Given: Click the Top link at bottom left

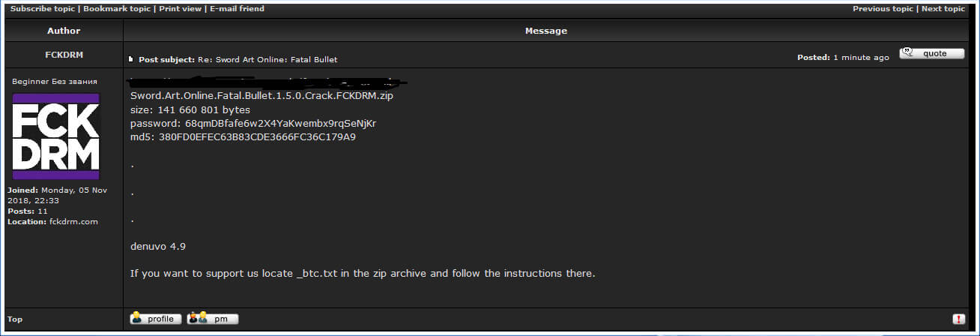Looking at the screenshot, I should pos(15,319).
